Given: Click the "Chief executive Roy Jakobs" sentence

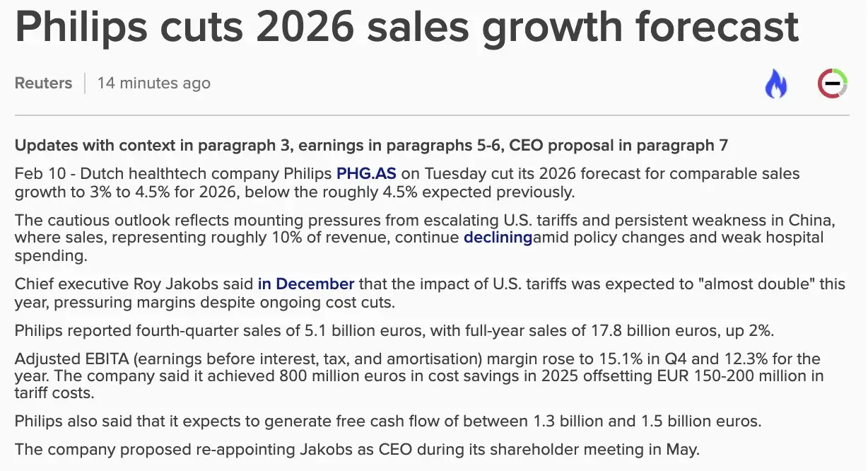Looking at the screenshot, I should 430,293.
